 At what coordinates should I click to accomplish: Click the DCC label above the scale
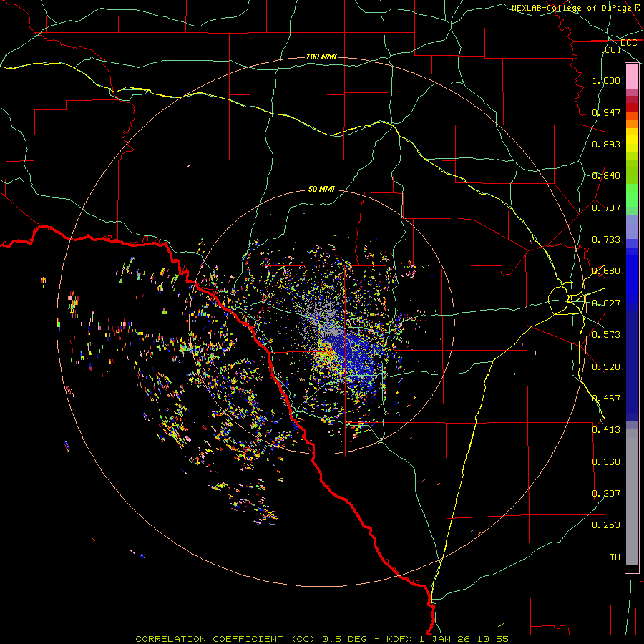click(628, 43)
